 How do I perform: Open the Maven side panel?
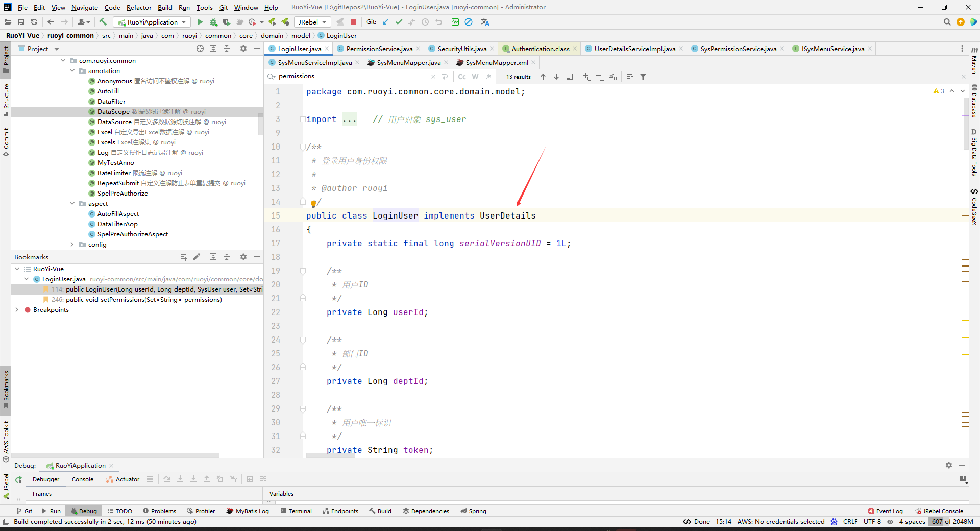[x=974, y=60]
